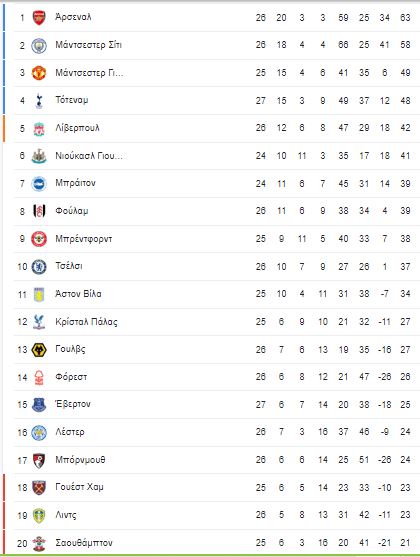This screenshot has width=420, height=557.
Task: Click the Brighton club crest
Action: tap(39, 184)
